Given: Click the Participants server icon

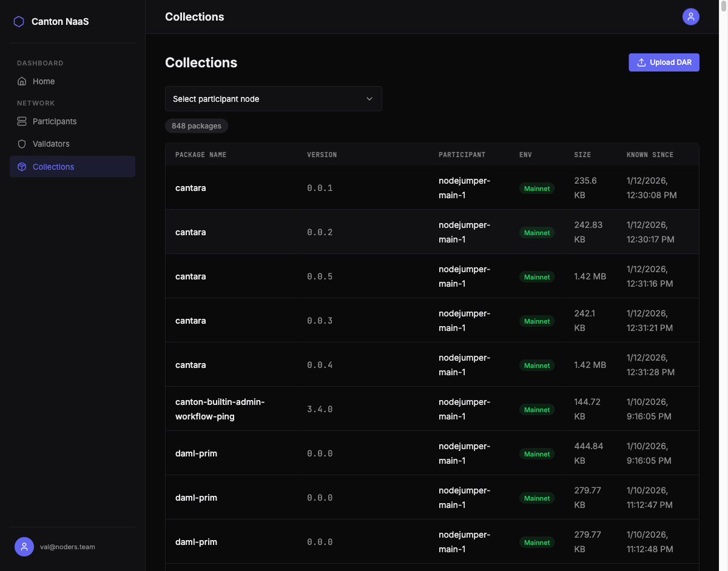Looking at the screenshot, I should 22,121.
